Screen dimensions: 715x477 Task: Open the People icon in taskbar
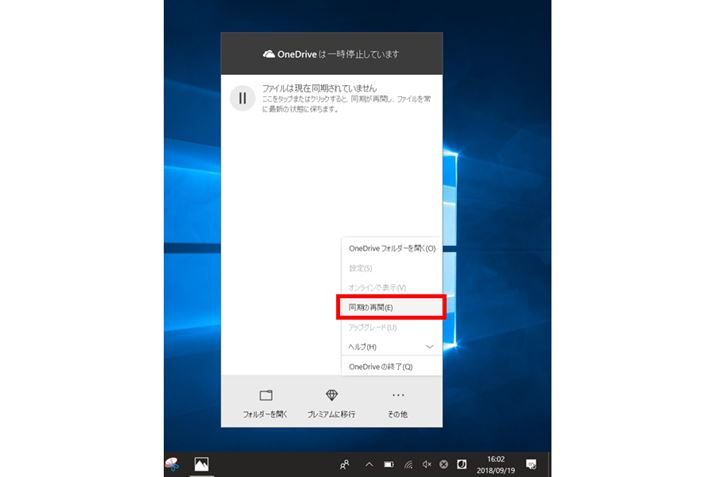pos(344,464)
